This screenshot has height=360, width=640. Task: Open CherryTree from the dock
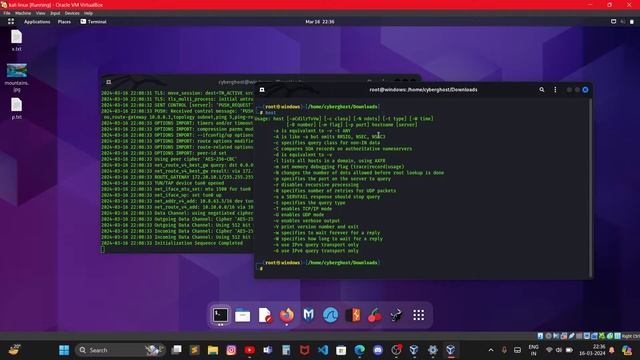(375, 316)
